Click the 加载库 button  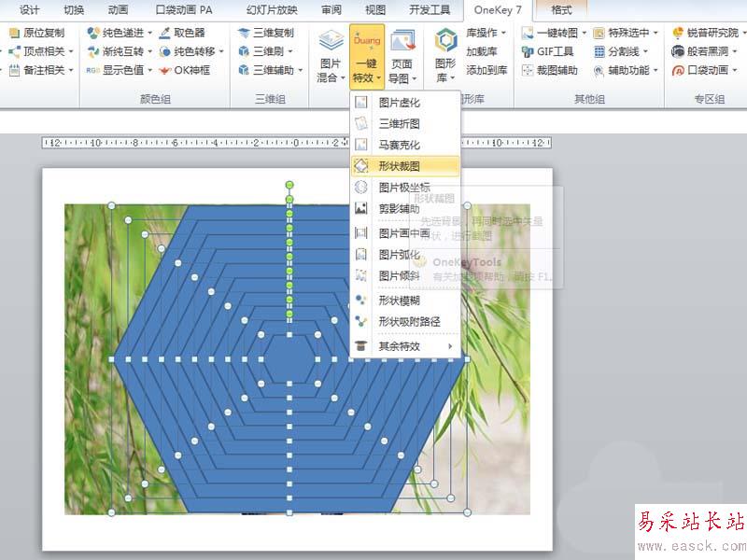(482, 51)
